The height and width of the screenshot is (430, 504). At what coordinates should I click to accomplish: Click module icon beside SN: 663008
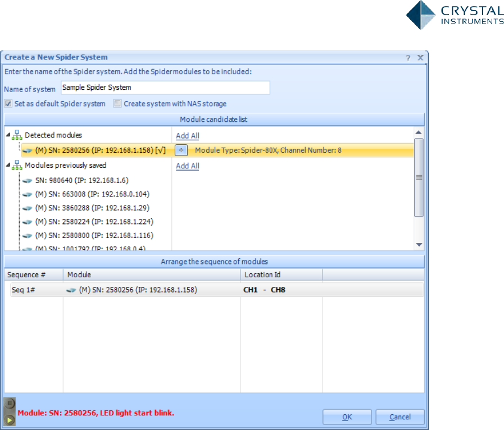[28, 194]
